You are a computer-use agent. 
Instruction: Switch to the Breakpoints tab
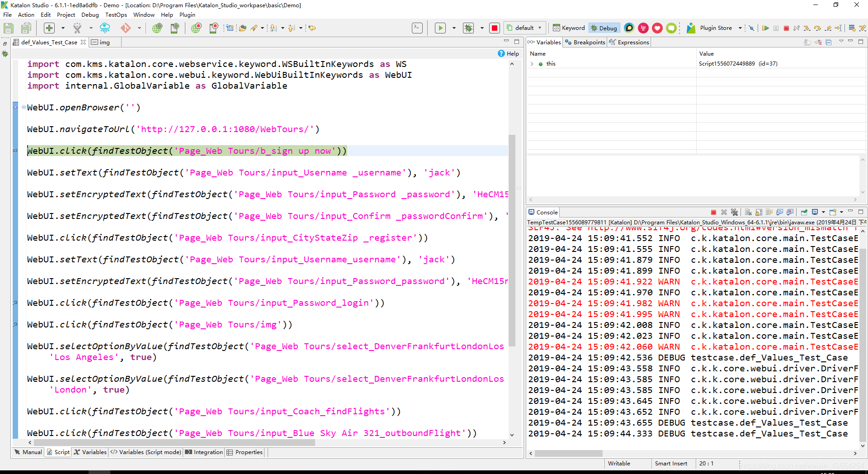point(585,43)
